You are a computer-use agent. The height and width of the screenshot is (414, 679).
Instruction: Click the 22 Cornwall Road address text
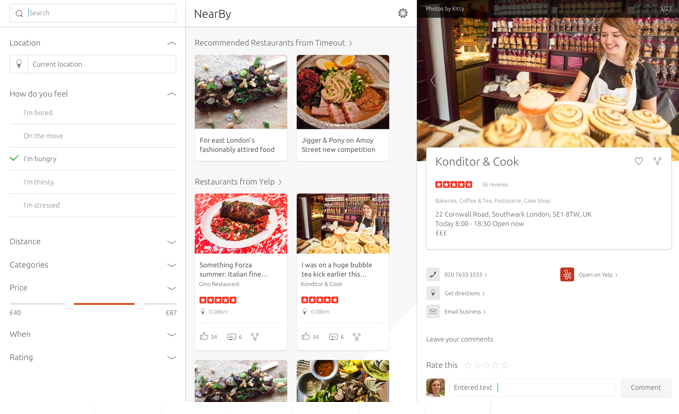coord(513,214)
